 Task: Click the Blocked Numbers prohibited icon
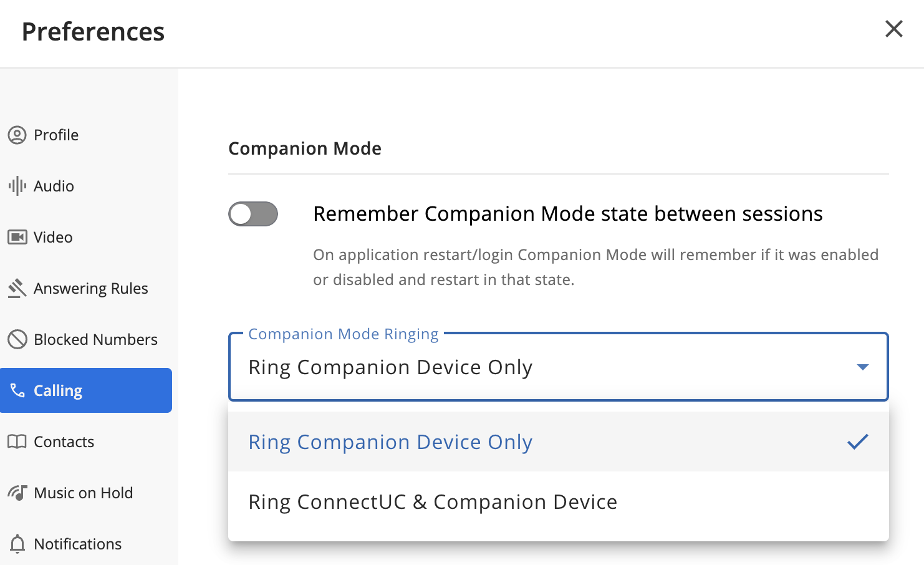point(17,339)
